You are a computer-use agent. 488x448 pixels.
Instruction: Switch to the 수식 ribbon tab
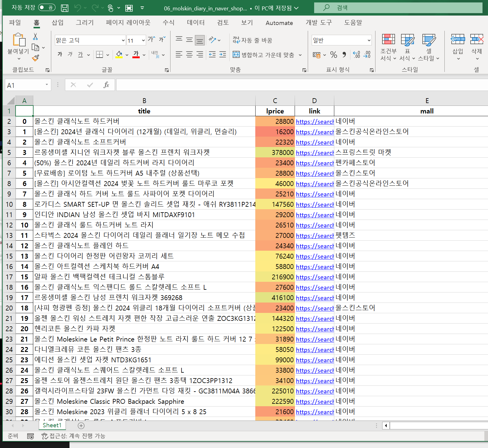click(x=168, y=23)
